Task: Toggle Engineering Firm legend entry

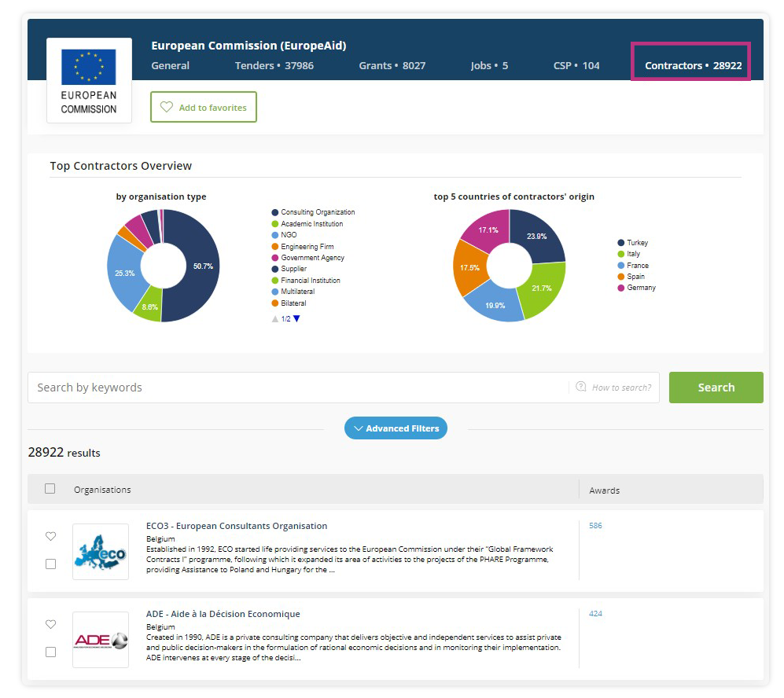Action: [303, 246]
